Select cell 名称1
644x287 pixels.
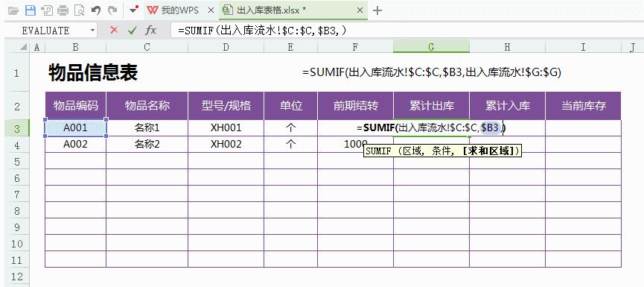[147, 128]
